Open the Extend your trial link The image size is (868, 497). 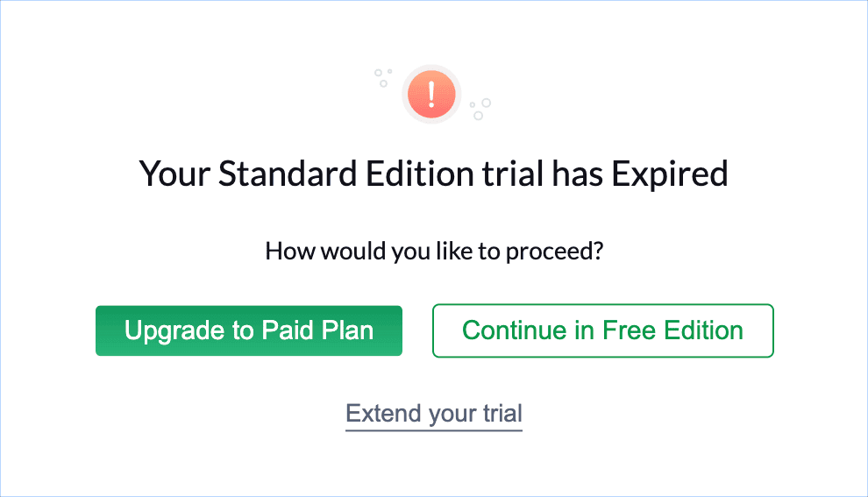(434, 413)
